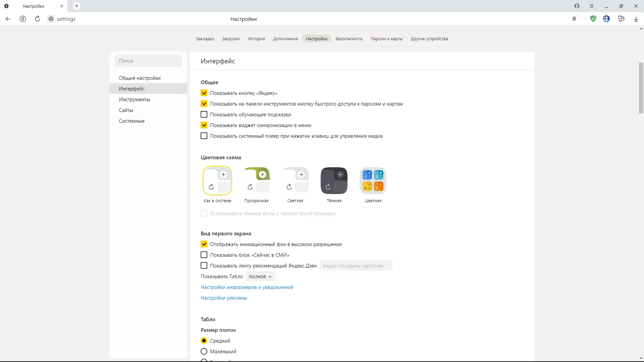Expand the 'полное' Табло dropdown

260,277
